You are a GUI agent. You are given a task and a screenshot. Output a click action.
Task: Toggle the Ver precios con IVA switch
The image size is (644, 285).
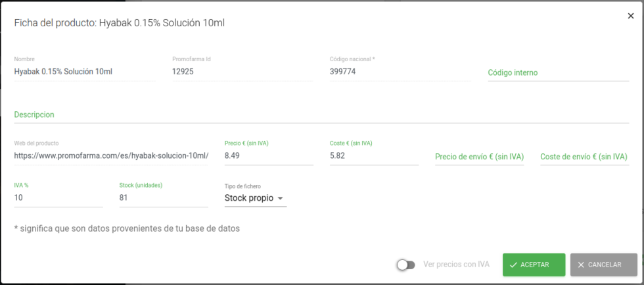[x=406, y=265]
